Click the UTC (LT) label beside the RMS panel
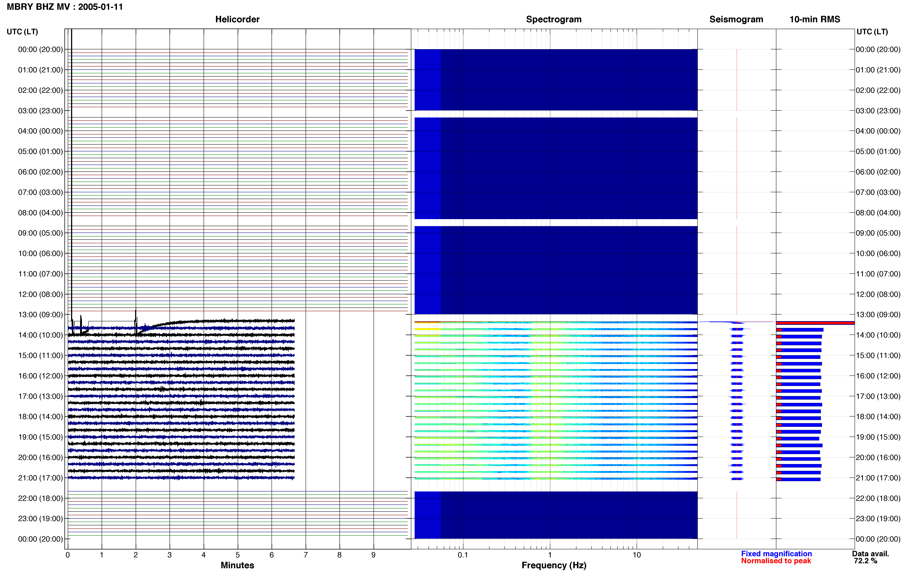 tap(872, 32)
